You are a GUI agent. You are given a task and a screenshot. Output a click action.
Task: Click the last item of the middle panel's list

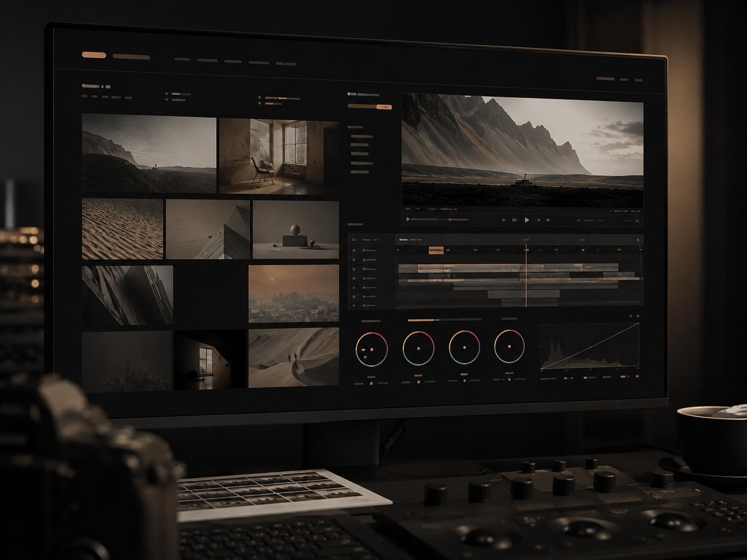(360, 172)
